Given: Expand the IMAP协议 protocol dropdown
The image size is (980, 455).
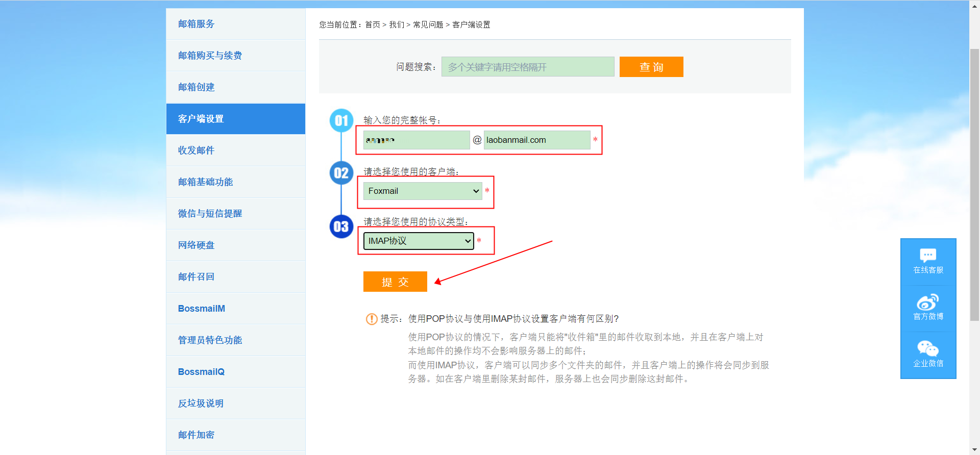Looking at the screenshot, I should pyautogui.click(x=419, y=241).
